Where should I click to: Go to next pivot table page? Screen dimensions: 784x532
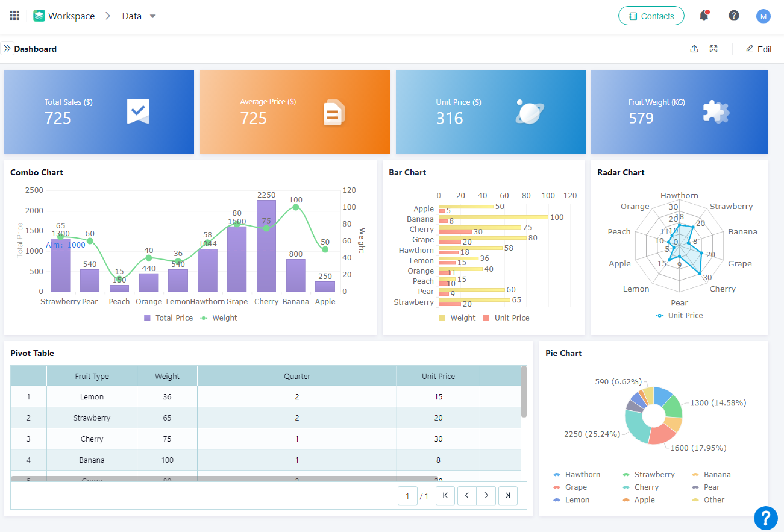[486, 496]
